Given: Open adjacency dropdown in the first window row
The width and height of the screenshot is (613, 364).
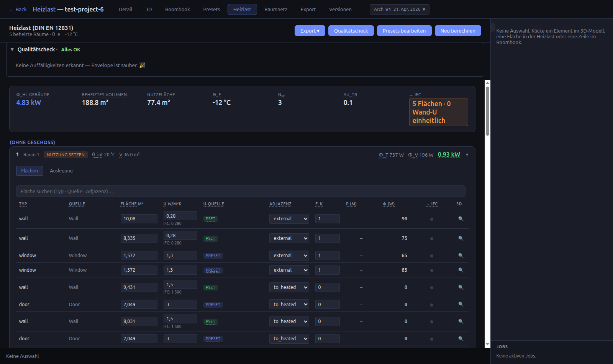Looking at the screenshot, I should point(289,256).
